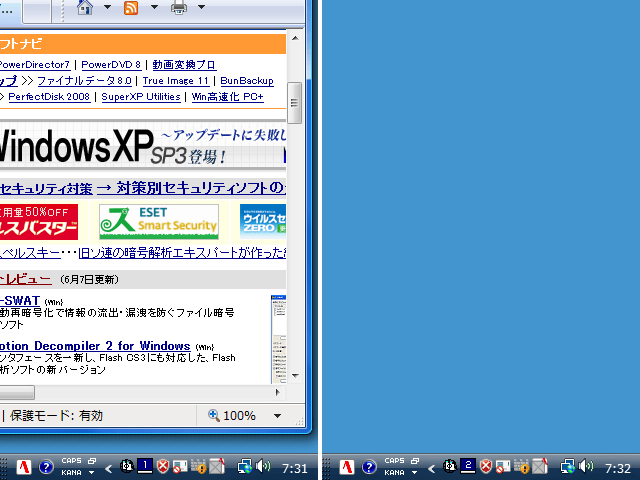This screenshot has width=640, height=480.
Task: Click language bar restore icon, 7:31 taskbar
Action: coord(92,460)
